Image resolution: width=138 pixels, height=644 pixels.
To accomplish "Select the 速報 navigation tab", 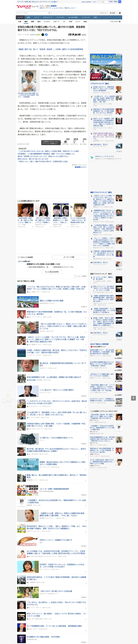I will (28, 17).
